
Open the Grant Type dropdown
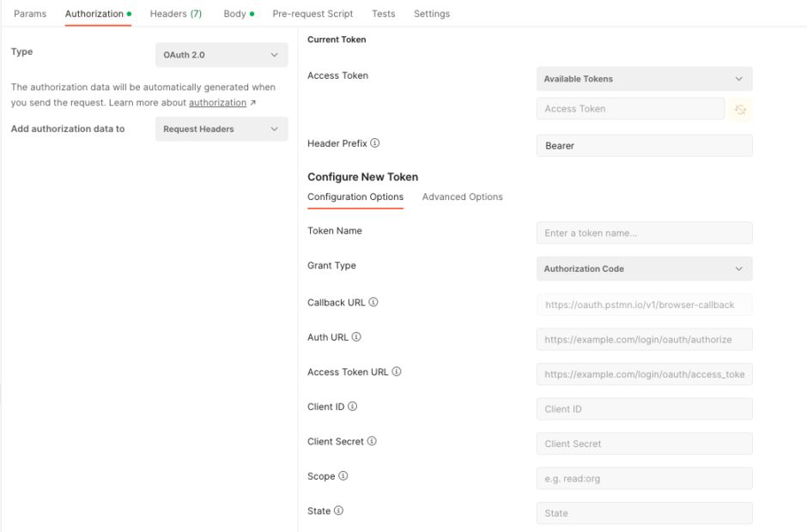click(644, 269)
